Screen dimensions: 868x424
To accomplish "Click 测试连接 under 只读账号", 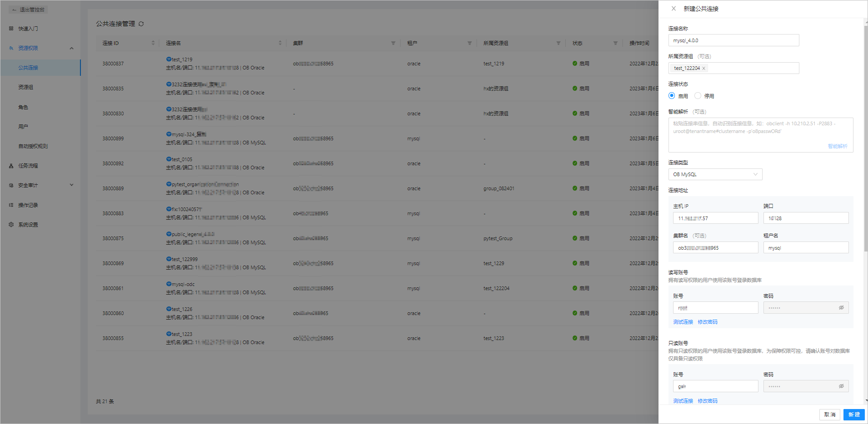I will 683,401.
